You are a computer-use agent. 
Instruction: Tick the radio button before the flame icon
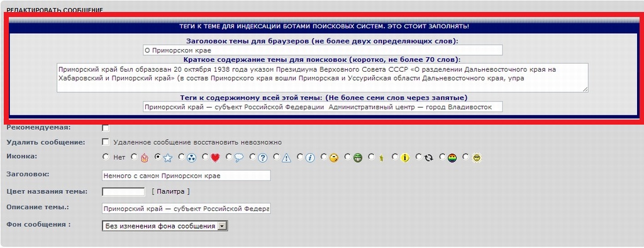pos(134,157)
